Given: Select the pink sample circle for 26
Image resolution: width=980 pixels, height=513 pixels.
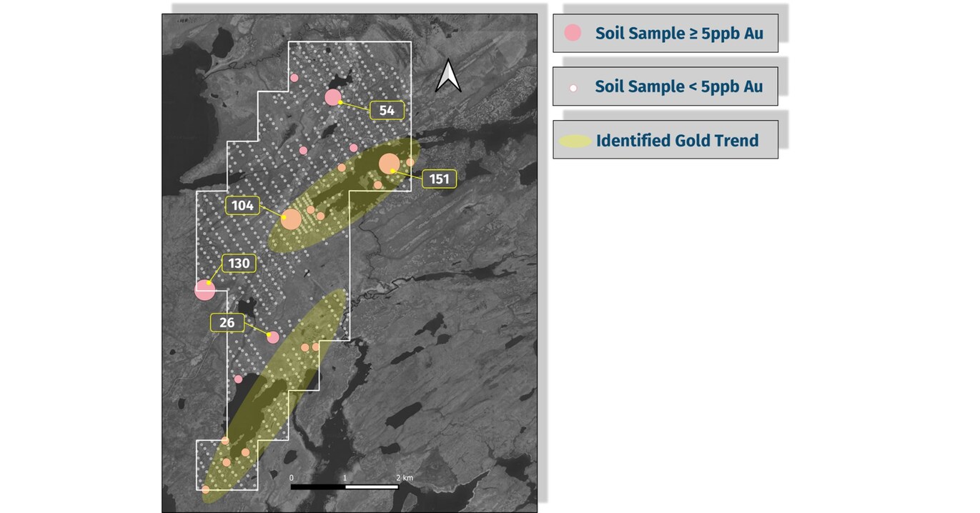Looking at the screenshot, I should 272,337.
